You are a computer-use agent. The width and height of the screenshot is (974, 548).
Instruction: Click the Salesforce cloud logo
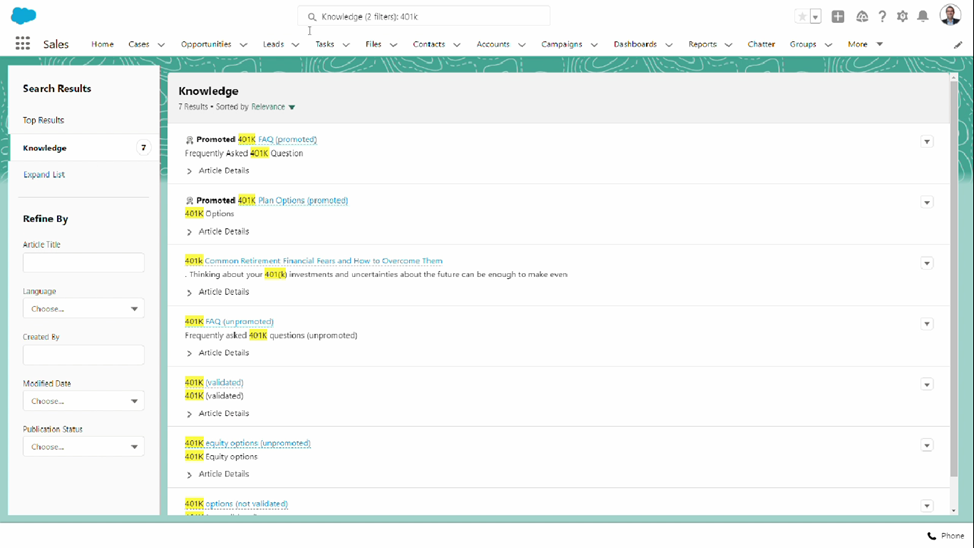click(x=24, y=16)
